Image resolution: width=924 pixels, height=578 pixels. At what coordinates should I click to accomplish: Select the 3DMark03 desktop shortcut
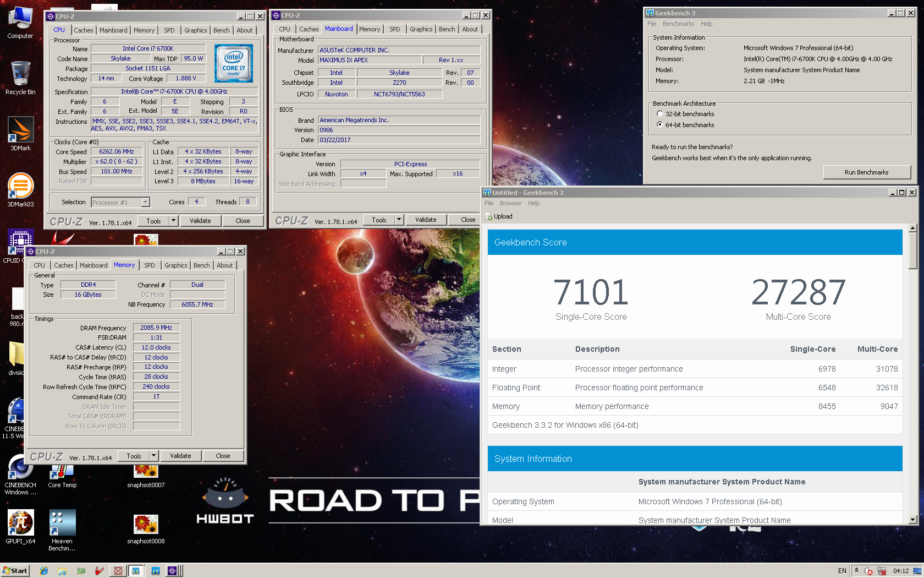pos(20,190)
